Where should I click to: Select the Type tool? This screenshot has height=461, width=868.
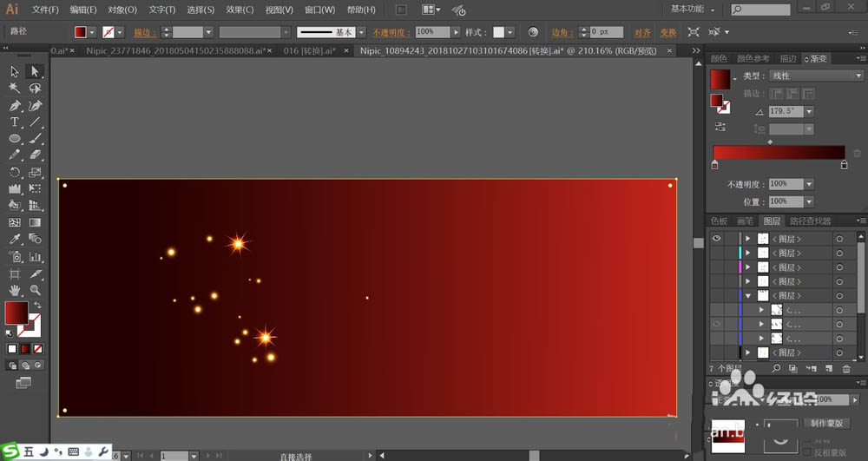tap(15, 122)
